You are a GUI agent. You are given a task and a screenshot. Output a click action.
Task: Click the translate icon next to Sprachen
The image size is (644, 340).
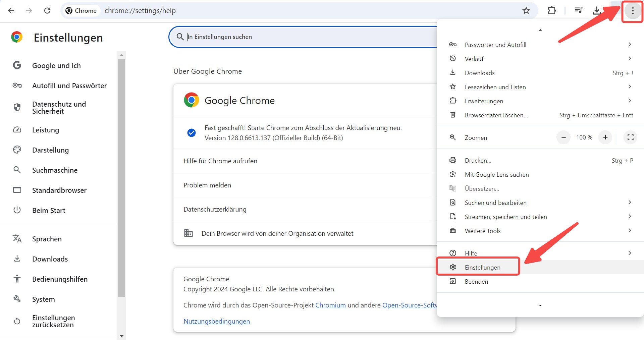[17, 238]
